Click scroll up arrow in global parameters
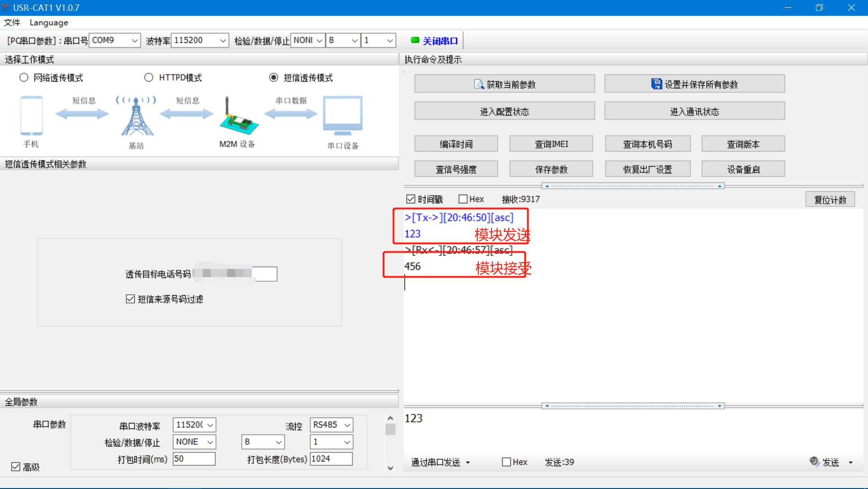This screenshot has width=868, height=489. click(x=390, y=418)
